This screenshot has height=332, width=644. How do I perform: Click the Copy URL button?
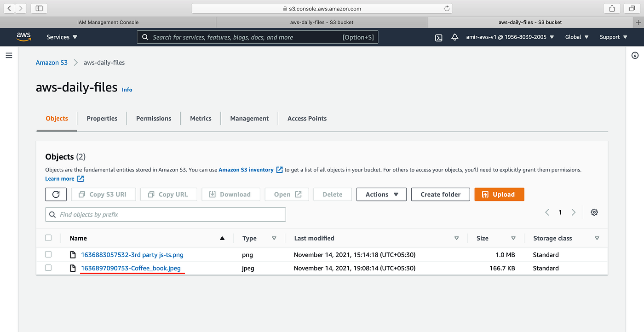168,195
